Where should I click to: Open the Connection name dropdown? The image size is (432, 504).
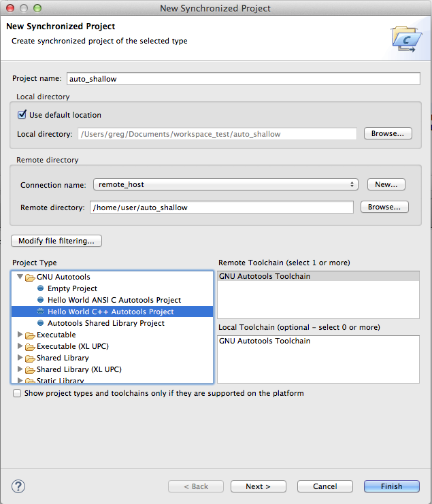tap(226, 184)
